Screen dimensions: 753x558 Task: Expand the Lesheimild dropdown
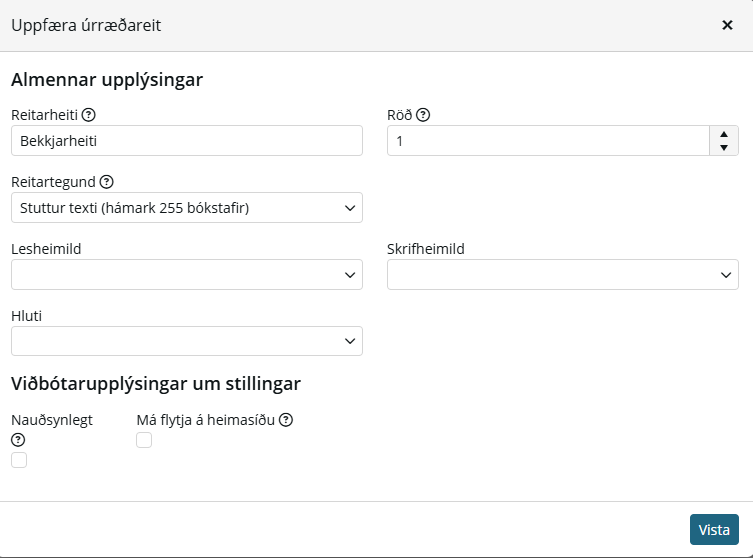point(187,275)
